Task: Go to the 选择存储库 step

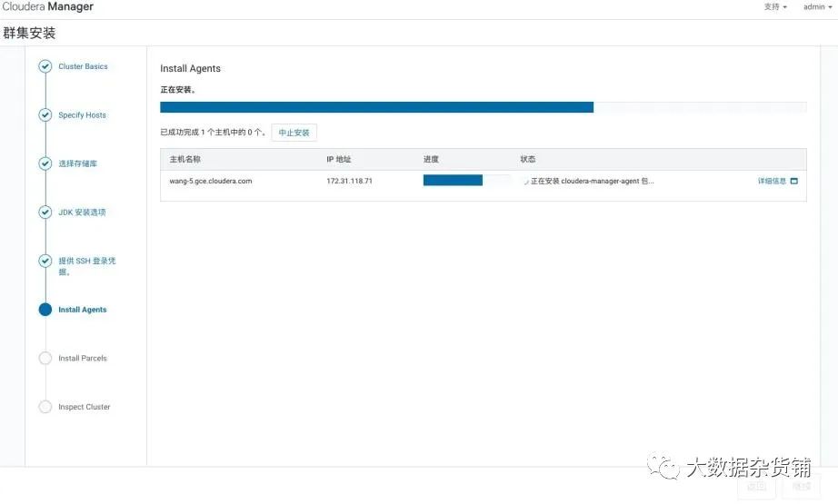Action: (78, 163)
